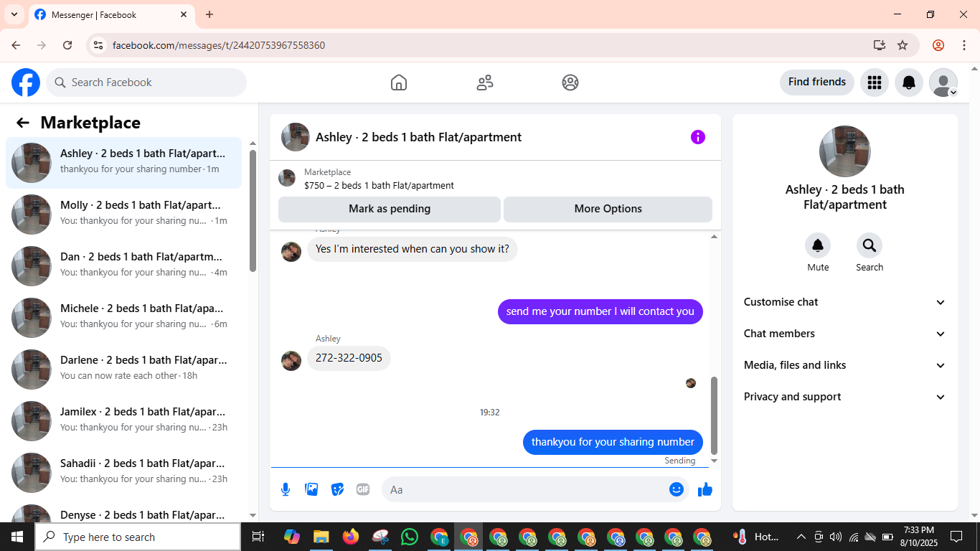Screen dimensions: 980x551
Task: Open the $750 Marketplace listing link
Action: click(x=379, y=185)
